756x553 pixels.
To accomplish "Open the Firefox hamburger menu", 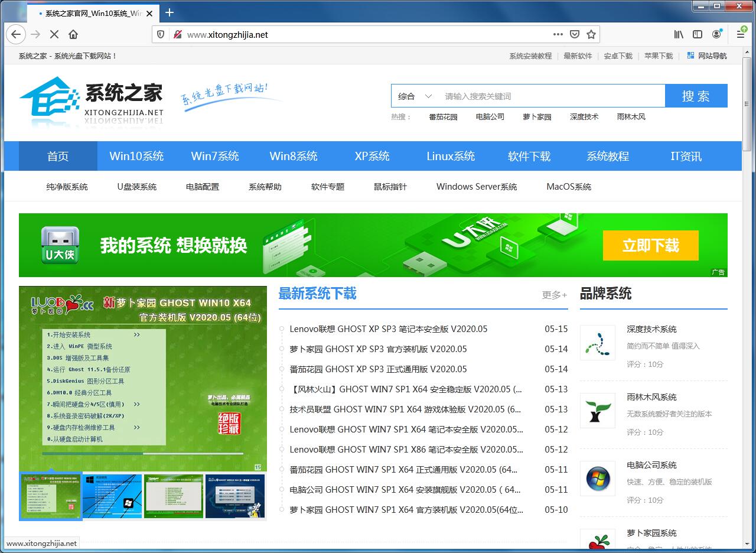I will coord(740,34).
